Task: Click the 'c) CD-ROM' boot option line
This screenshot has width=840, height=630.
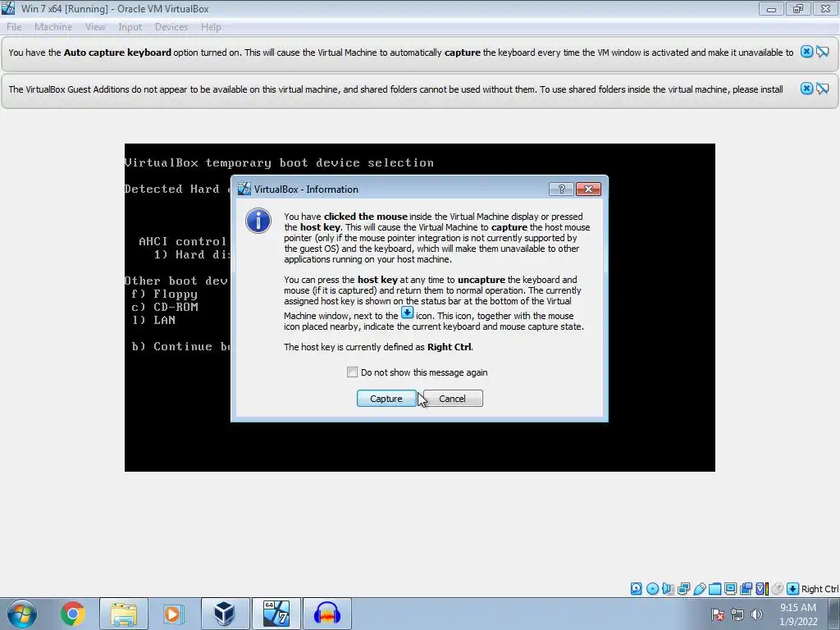Action: pos(165,307)
